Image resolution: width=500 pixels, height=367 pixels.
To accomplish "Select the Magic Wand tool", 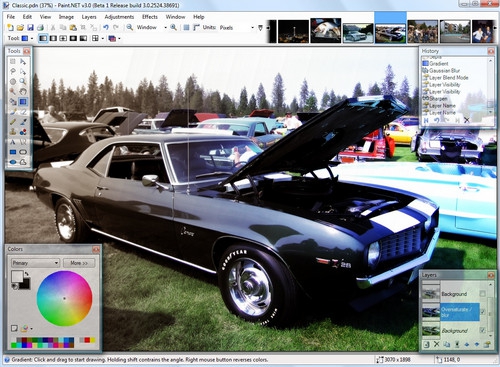I will pyautogui.click(x=13, y=91).
